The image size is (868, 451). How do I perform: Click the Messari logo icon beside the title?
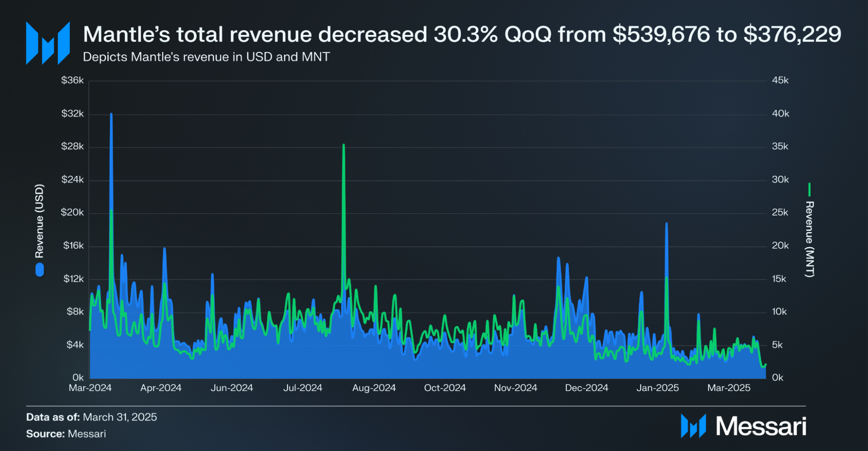[48, 43]
